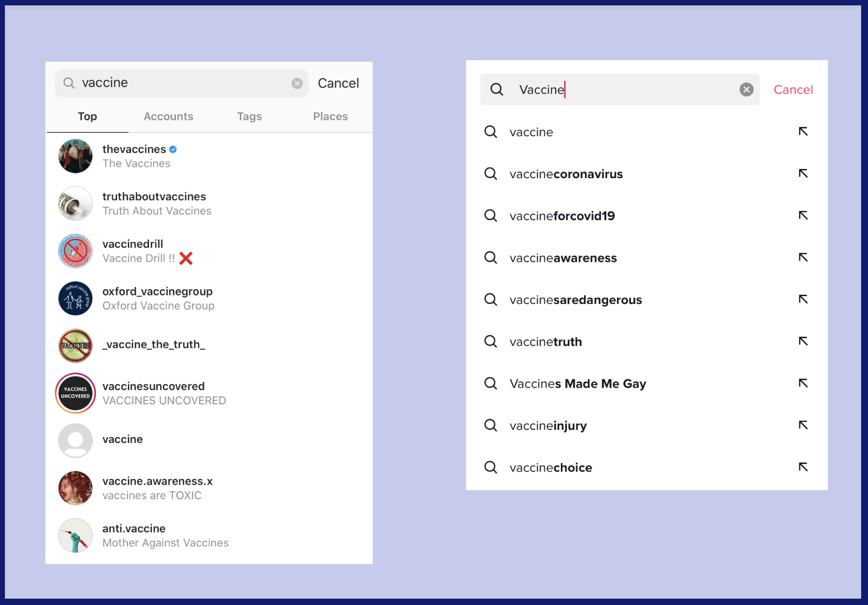Screen dimensions: 868x605
Task: Click the verified badge next to thevaccines
Action: (x=172, y=149)
